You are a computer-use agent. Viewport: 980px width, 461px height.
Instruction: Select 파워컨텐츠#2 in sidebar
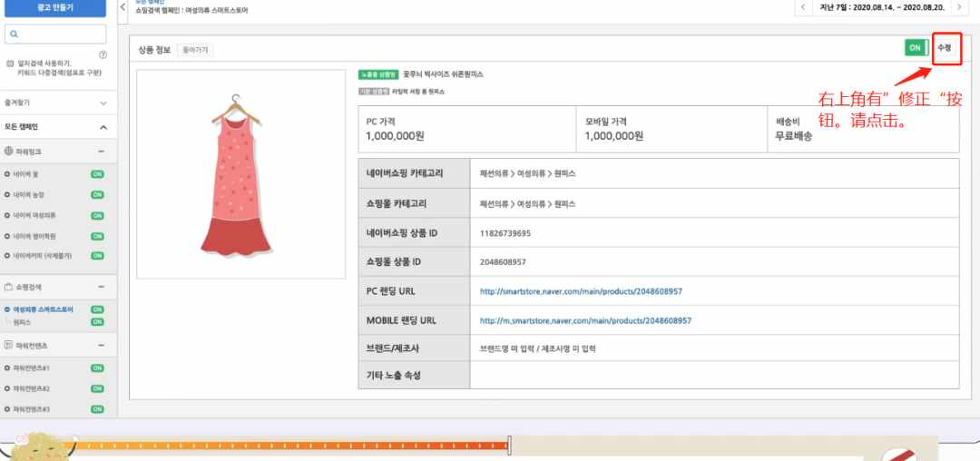pyautogui.click(x=31, y=388)
